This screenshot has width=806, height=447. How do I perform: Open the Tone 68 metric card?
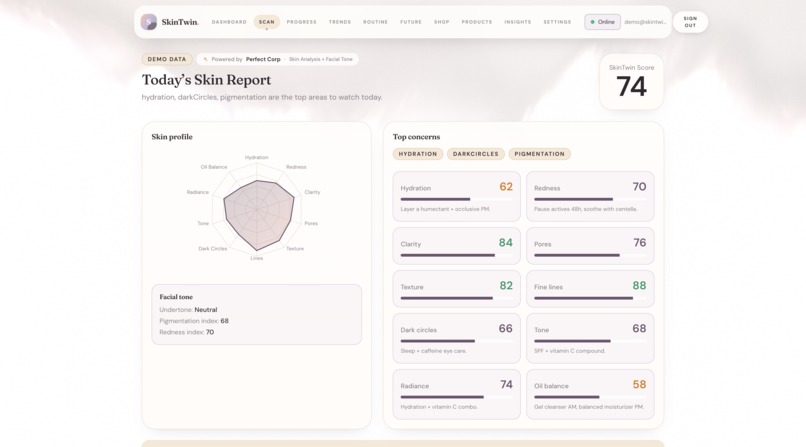coord(590,338)
